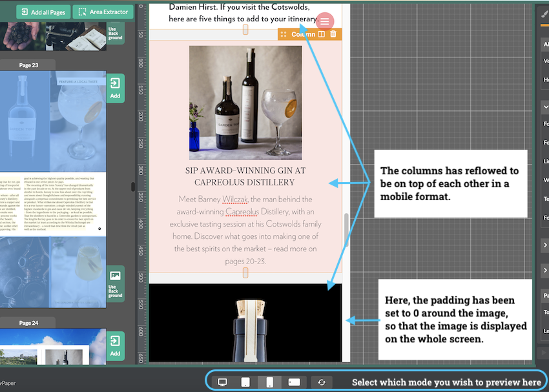Open the Area Extractor tool
This screenshot has width=549, height=392.
coord(103,12)
